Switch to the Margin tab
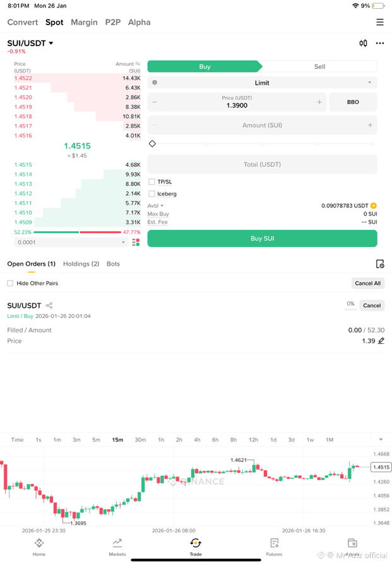The width and height of the screenshot is (392, 565). tap(84, 22)
